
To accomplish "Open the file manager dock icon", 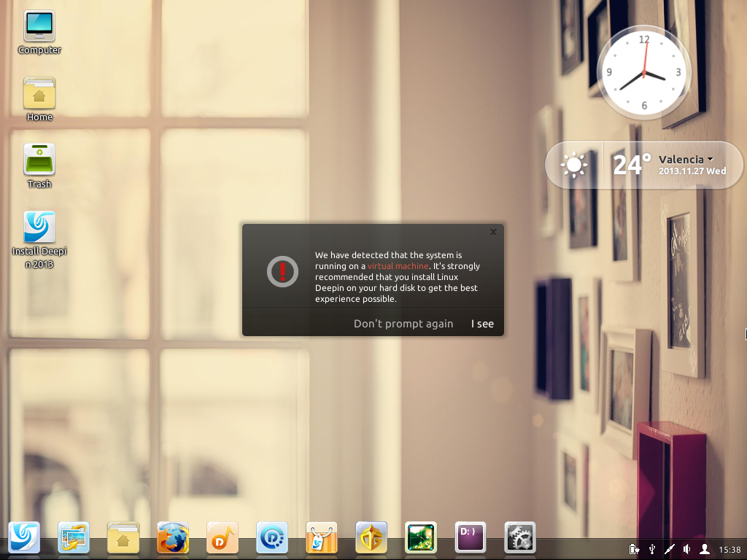I will 123,537.
